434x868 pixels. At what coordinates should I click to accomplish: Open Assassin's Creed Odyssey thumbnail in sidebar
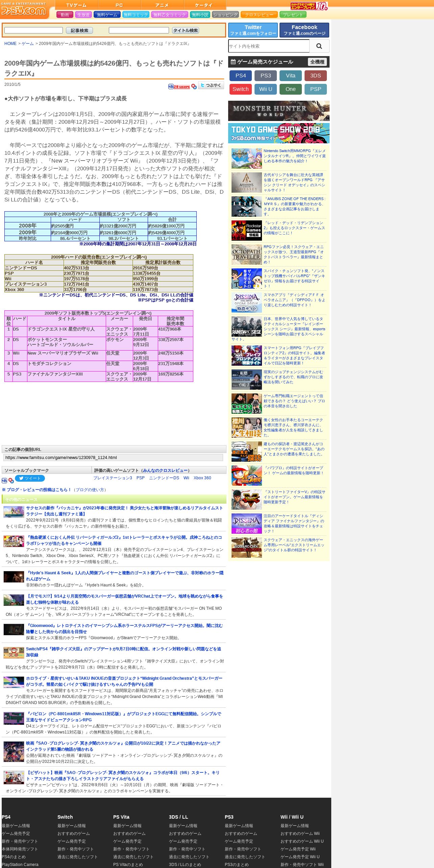(247, 183)
